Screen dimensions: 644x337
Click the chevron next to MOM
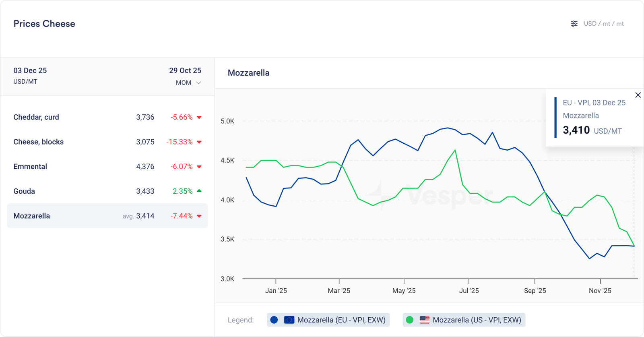pos(198,83)
